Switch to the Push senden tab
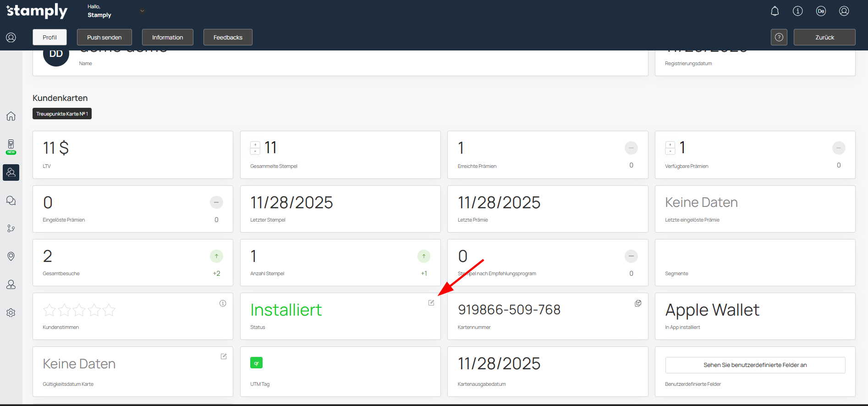Viewport: 868px width, 406px height. tap(104, 37)
